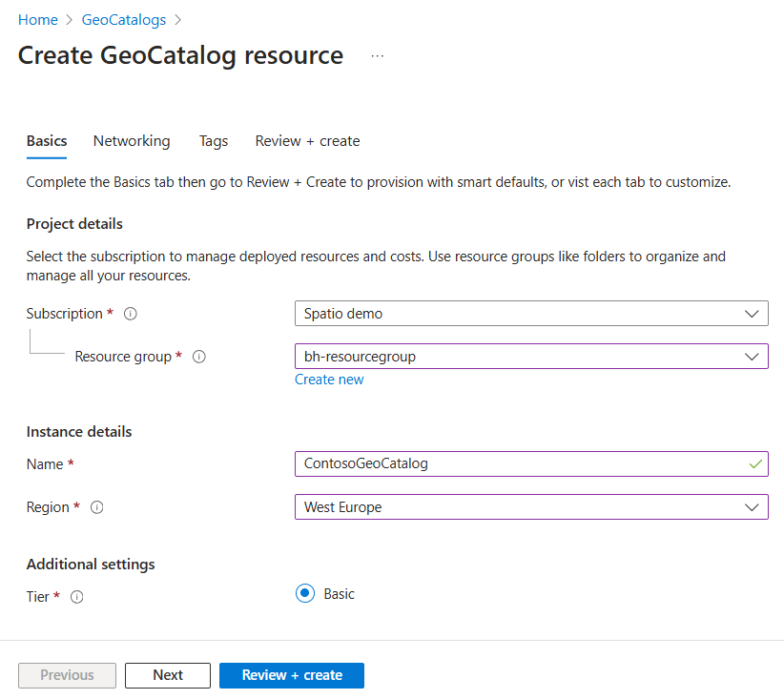Navigate to Home breadcrumb link
Image resolution: width=784 pixels, height=699 pixels.
(x=38, y=20)
